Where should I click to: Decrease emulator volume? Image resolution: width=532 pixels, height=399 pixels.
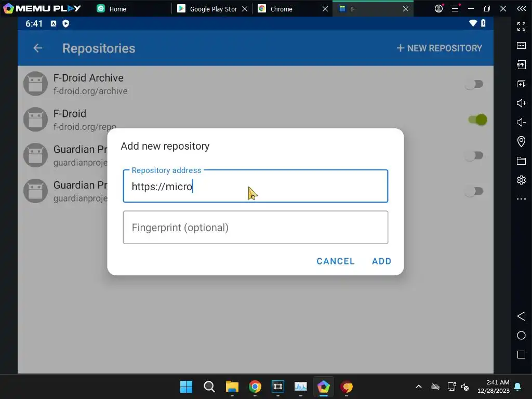point(522,122)
